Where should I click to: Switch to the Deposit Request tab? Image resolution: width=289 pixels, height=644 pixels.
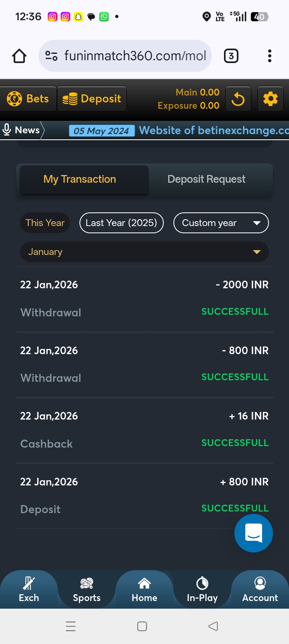[x=206, y=179]
